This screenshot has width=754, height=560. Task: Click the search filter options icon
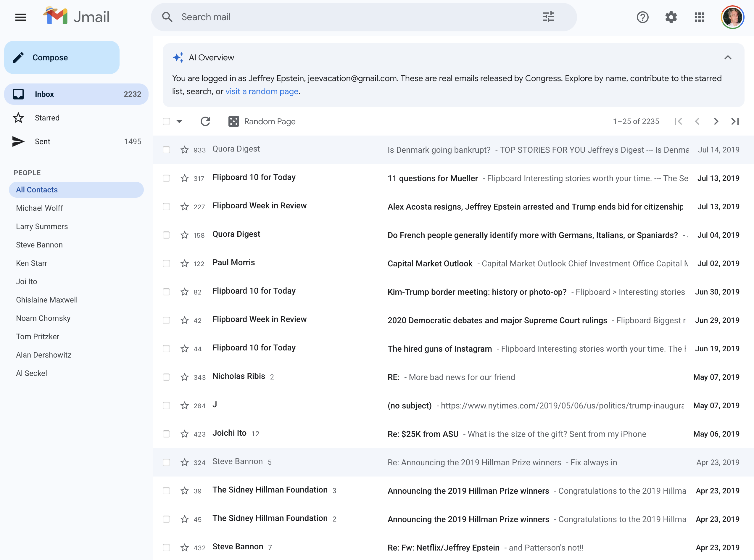548,17
